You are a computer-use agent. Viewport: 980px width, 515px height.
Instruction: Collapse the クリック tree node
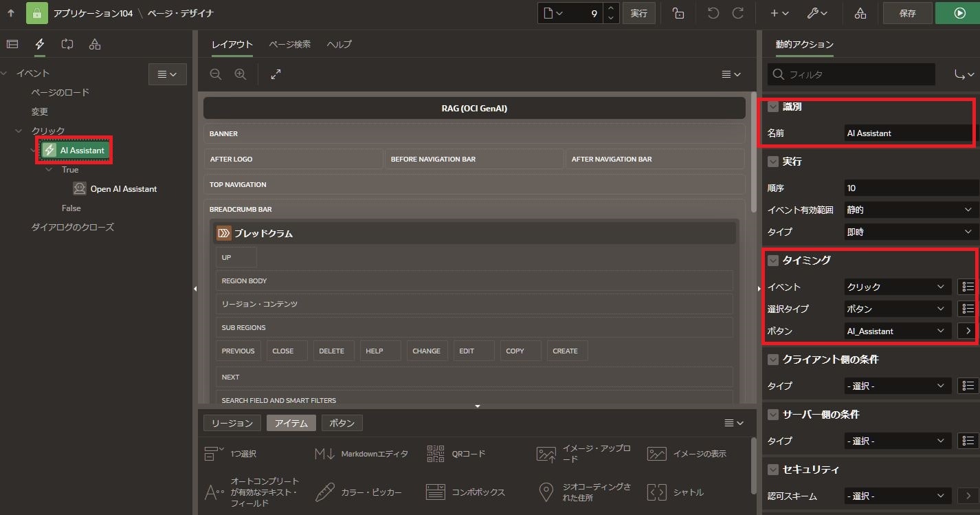click(x=19, y=131)
